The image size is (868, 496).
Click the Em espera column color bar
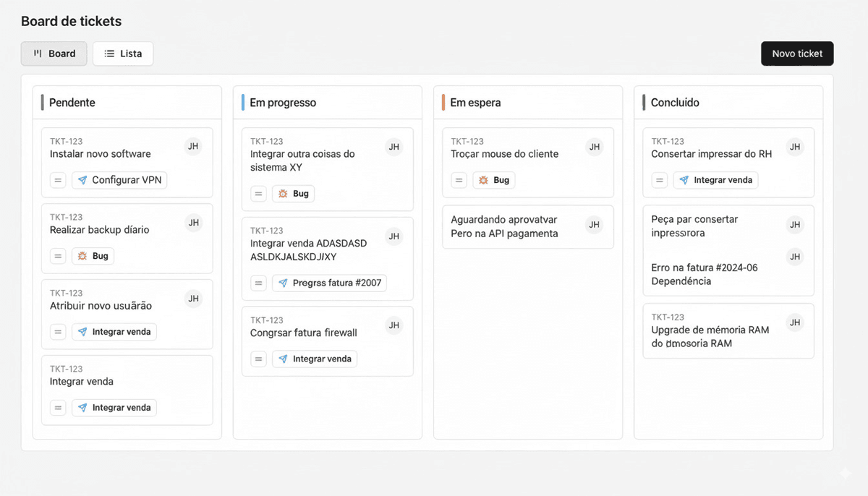tap(442, 102)
